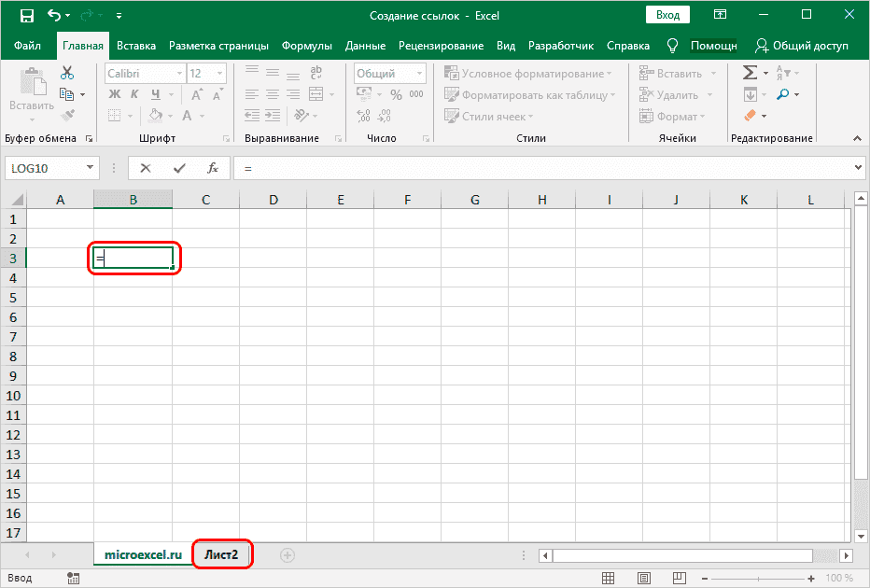870x588 pixels.
Task: Switch to the Лист2 sheet tab
Action: [x=222, y=554]
